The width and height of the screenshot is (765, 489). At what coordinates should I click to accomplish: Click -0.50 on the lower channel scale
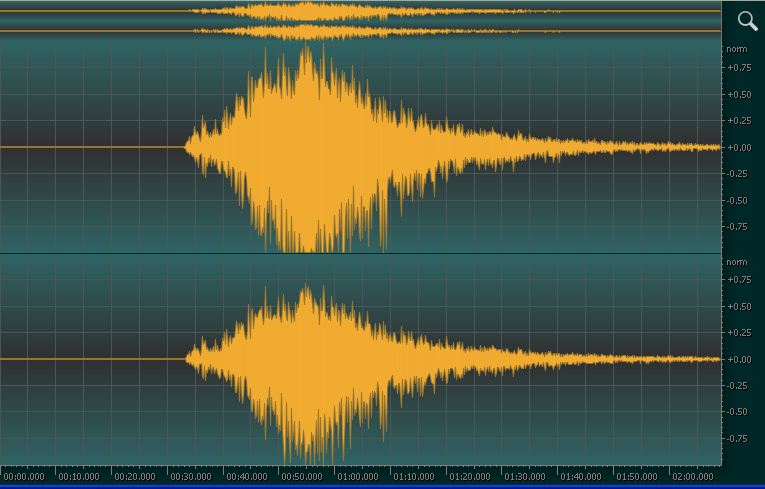(737, 412)
